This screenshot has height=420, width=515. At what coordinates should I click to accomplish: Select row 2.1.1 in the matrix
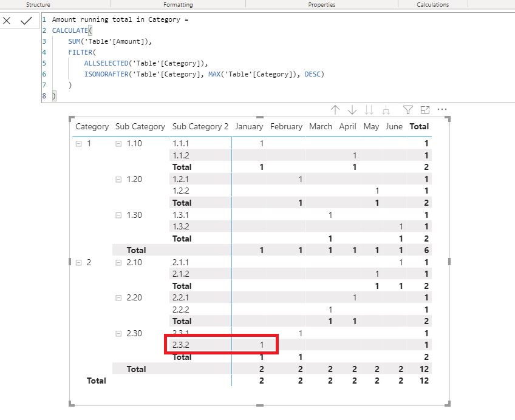tap(180, 262)
